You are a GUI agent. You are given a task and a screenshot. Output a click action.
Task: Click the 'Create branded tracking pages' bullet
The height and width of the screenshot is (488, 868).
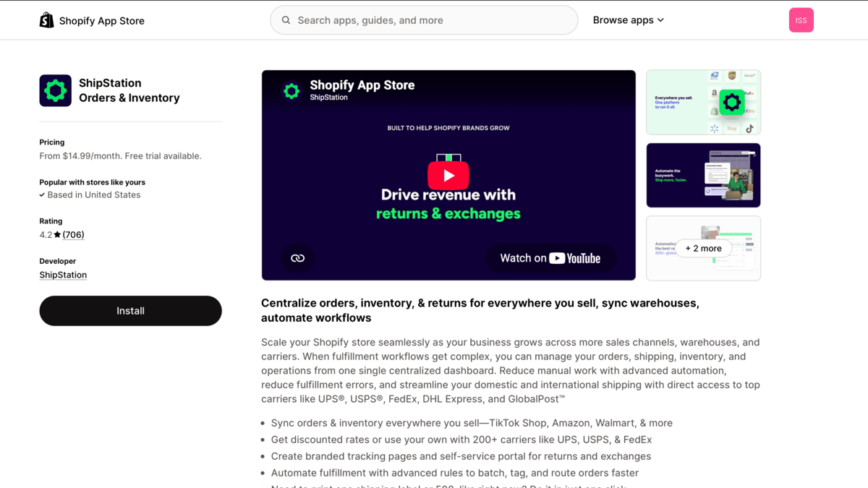461,456
